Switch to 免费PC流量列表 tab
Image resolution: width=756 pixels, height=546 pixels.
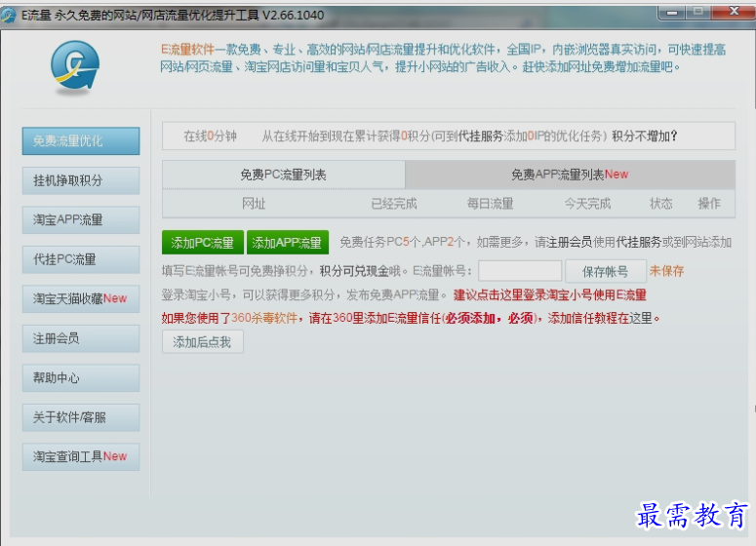pos(284,175)
